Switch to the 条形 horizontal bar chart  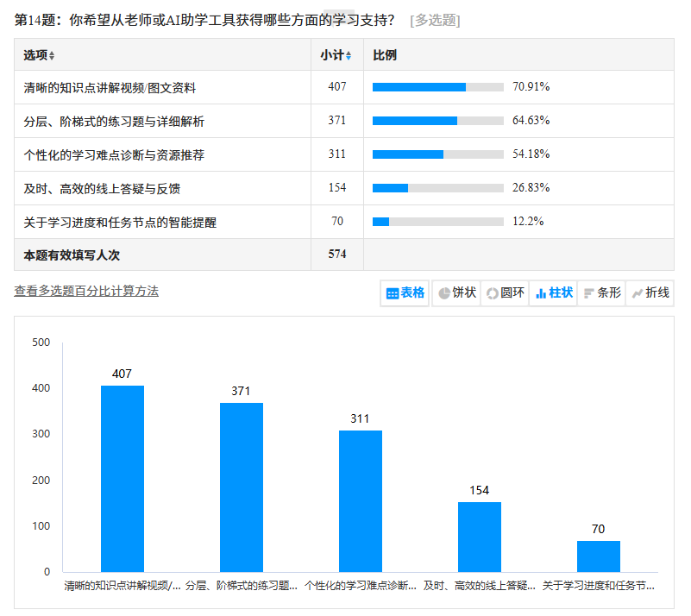coord(601,293)
